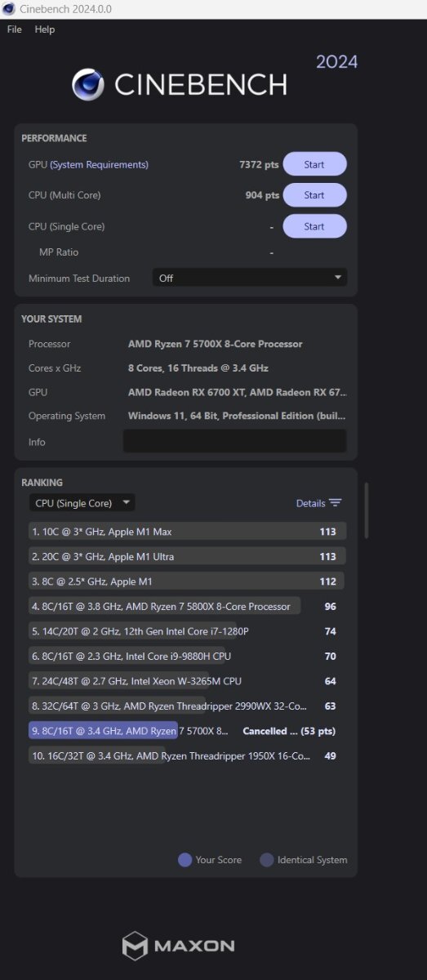Click the system Info input field

click(235, 441)
